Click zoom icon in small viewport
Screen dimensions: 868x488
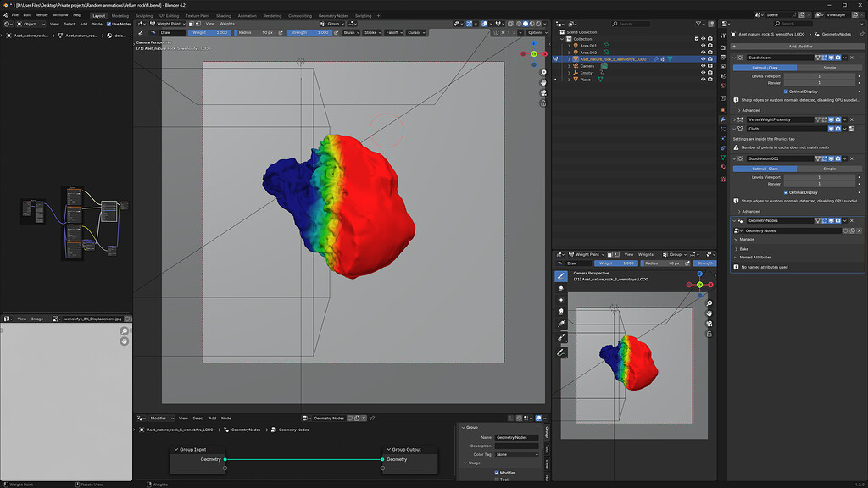(709, 303)
